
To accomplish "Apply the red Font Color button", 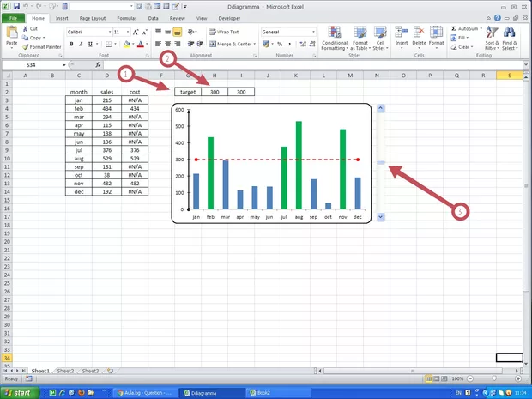I will [141, 44].
